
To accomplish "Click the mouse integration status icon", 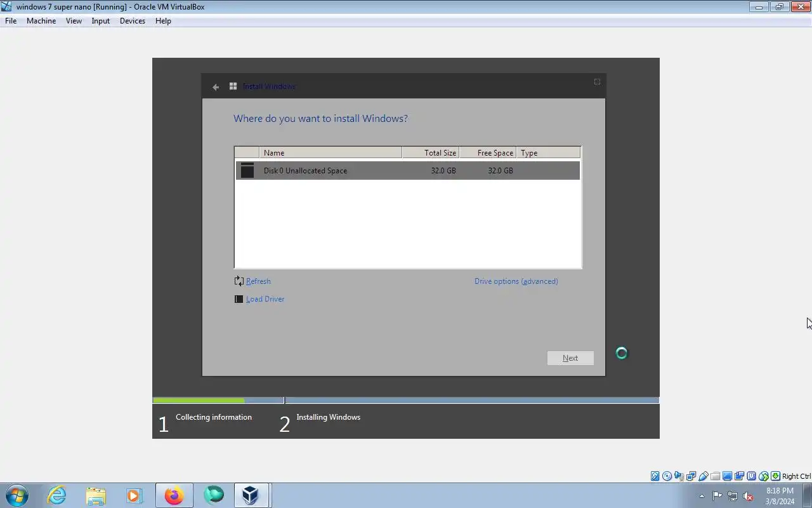I will click(x=763, y=476).
